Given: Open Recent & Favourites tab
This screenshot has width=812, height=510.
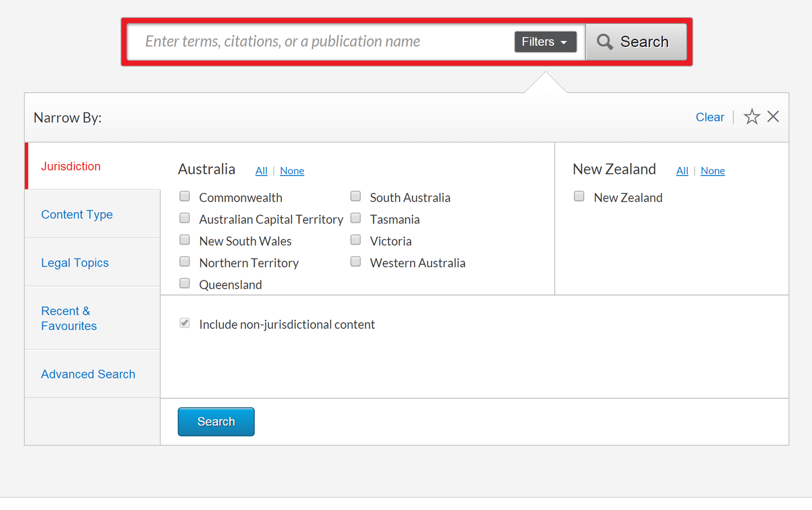Looking at the screenshot, I should click(x=69, y=318).
